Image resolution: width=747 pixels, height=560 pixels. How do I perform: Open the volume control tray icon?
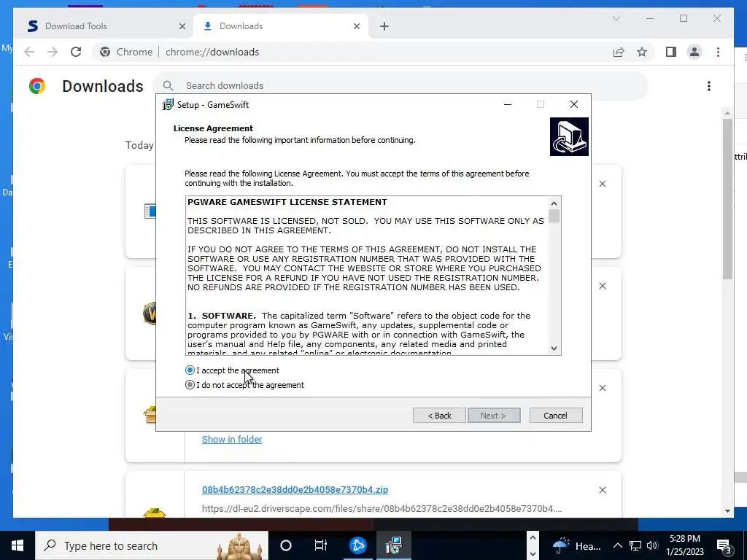[652, 545]
